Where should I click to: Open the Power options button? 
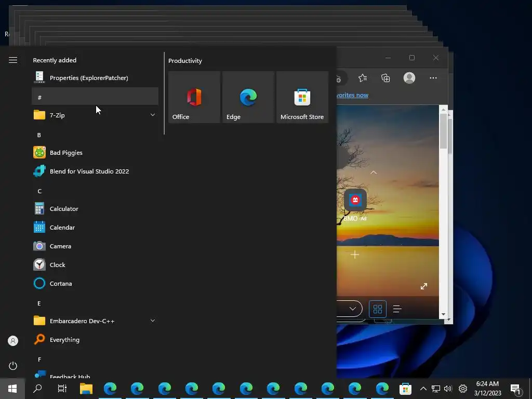pyautogui.click(x=13, y=366)
